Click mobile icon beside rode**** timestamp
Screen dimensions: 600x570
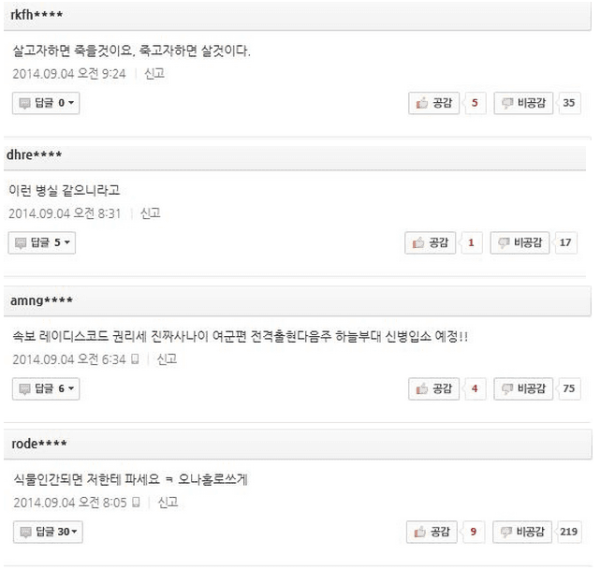click(x=136, y=502)
